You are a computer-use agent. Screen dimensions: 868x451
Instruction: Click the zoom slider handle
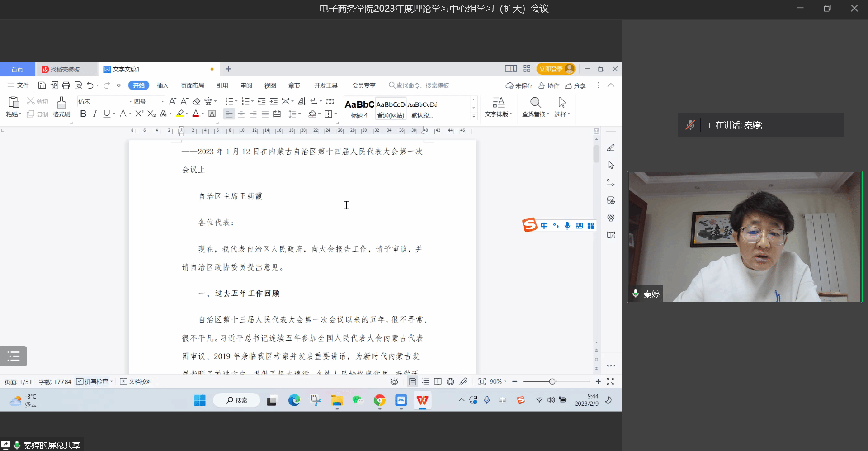[x=552, y=381]
